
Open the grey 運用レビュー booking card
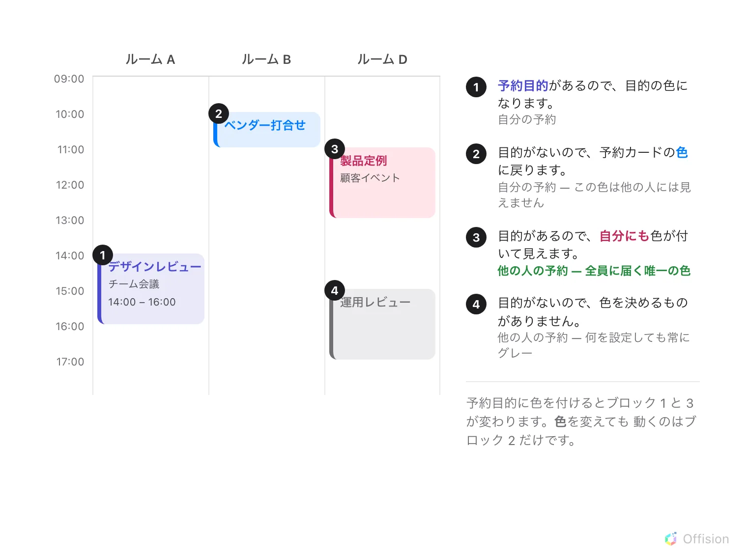click(x=382, y=324)
